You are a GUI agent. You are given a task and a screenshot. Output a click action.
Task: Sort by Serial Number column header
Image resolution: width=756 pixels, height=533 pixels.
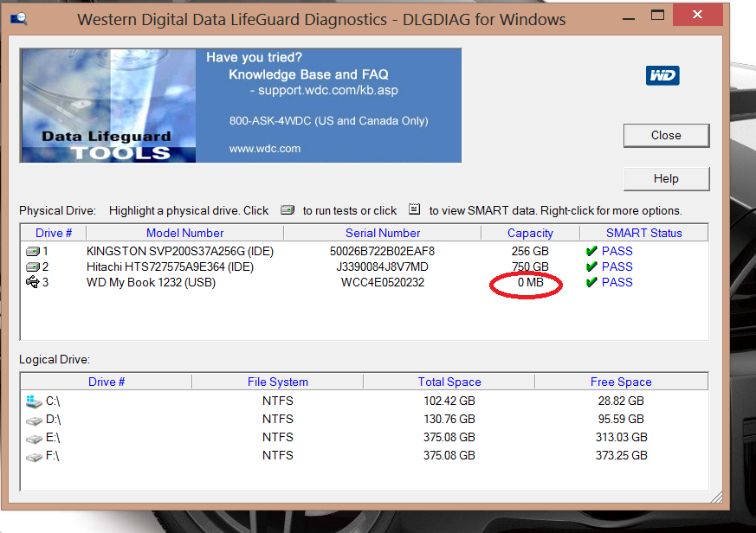tap(383, 233)
